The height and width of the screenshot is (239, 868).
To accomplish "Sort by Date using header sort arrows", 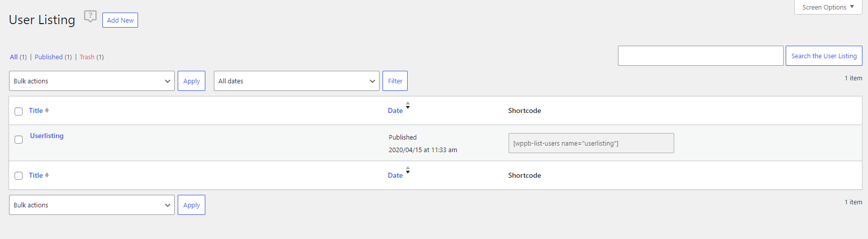I will click(408, 105).
